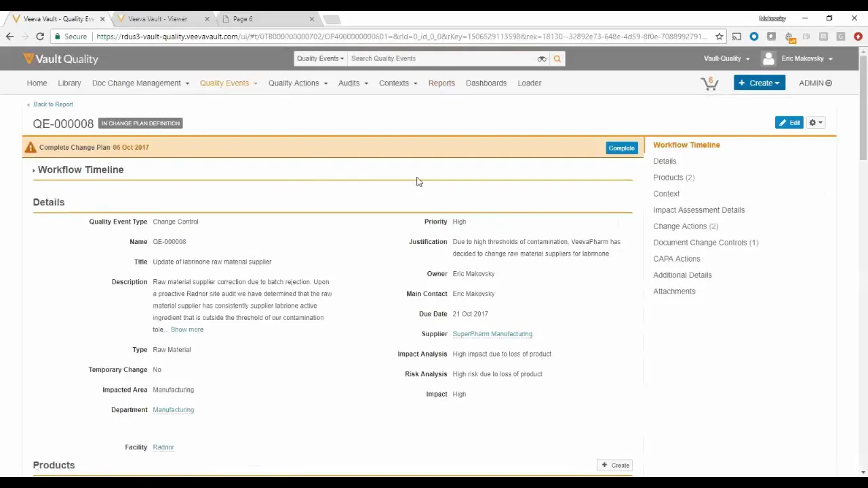Open Manufacturing department link
This screenshot has height=488, width=868.
click(174, 410)
